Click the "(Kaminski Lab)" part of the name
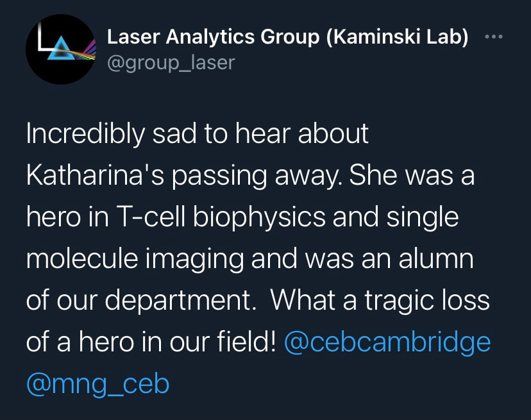The image size is (531, 420). (x=397, y=38)
